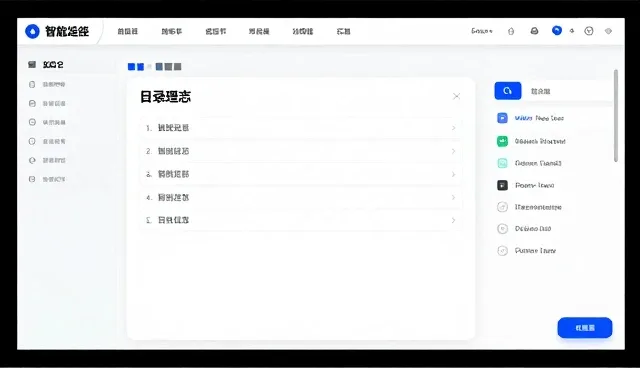Select the blue-purple square icon in right list
The height and width of the screenshot is (368, 640).
pyautogui.click(x=502, y=118)
